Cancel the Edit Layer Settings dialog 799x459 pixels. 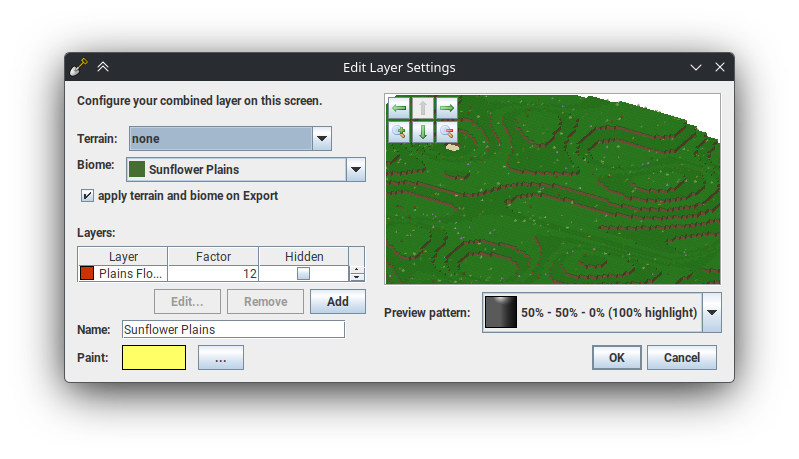pos(681,357)
